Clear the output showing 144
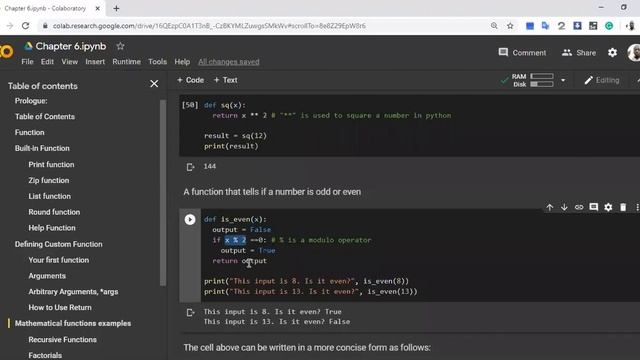The image size is (640, 360). point(190,167)
